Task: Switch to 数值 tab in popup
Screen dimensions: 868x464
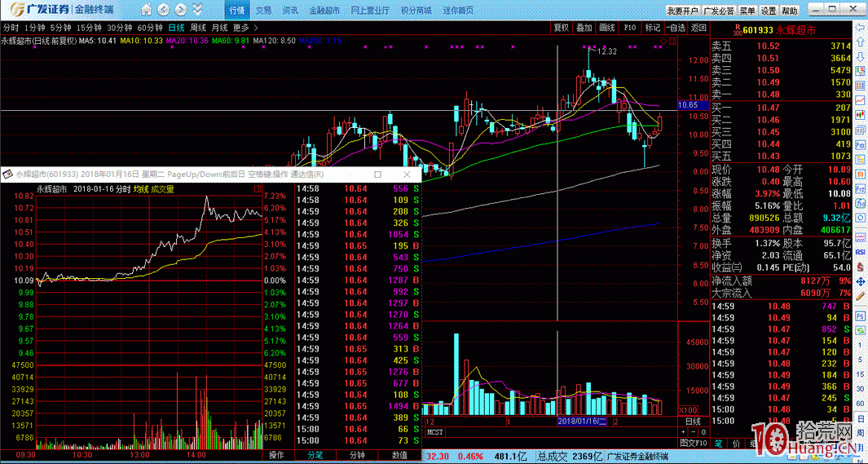Action: [399, 455]
